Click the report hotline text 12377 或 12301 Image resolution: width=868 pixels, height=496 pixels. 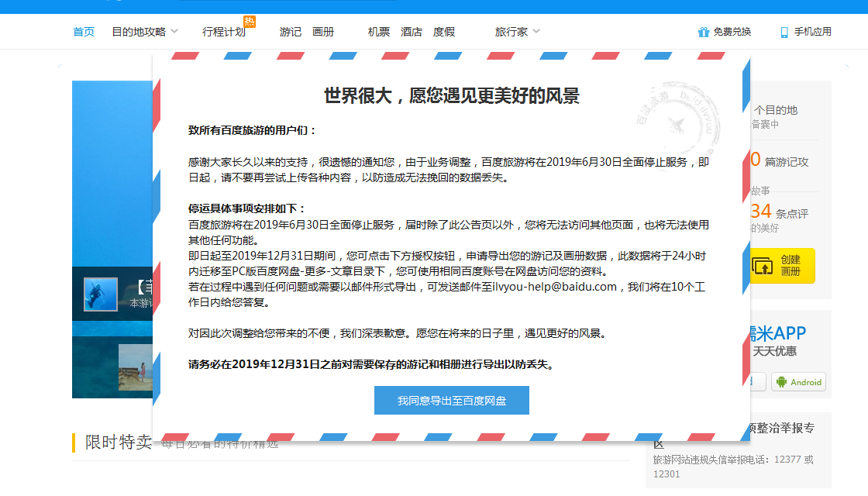point(733,467)
